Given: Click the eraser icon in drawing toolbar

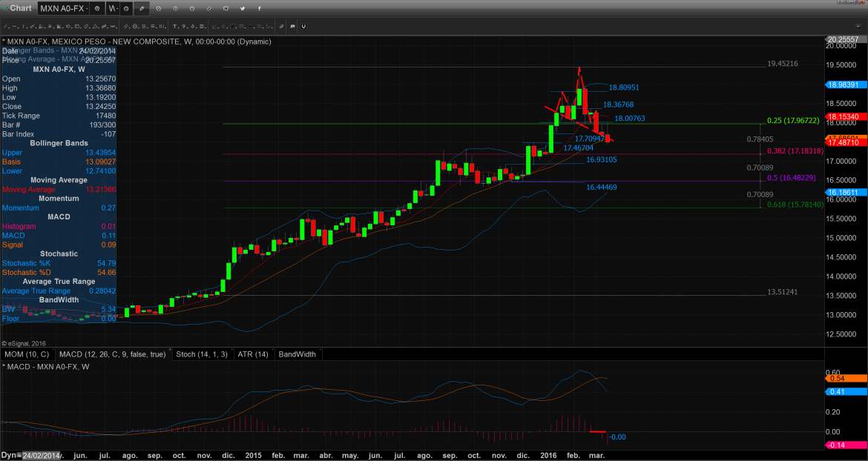Looking at the screenshot, I should coord(281,26).
